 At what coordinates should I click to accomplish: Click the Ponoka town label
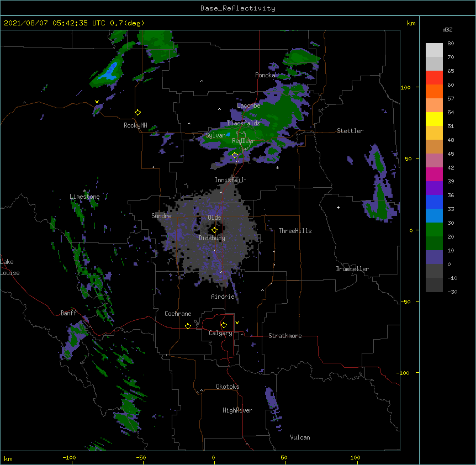pyautogui.click(x=265, y=75)
